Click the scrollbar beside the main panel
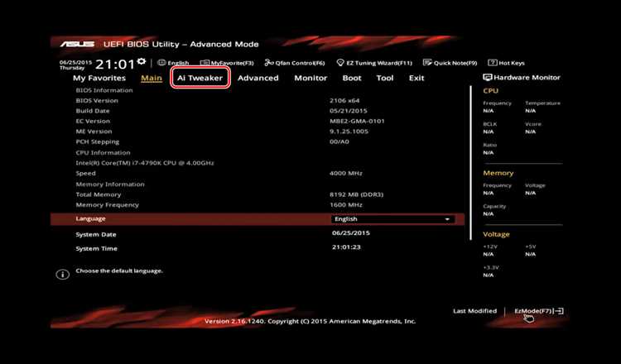This screenshot has width=621, height=364. [x=470, y=163]
